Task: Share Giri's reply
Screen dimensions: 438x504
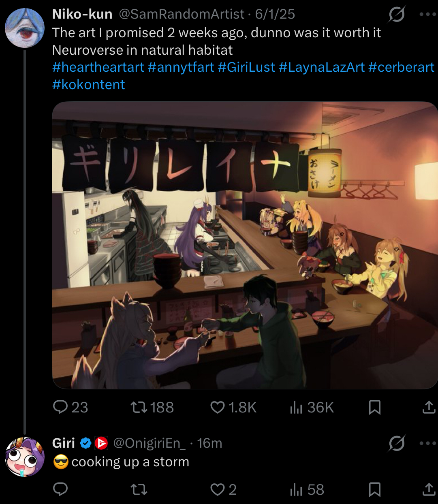Action: [429, 489]
